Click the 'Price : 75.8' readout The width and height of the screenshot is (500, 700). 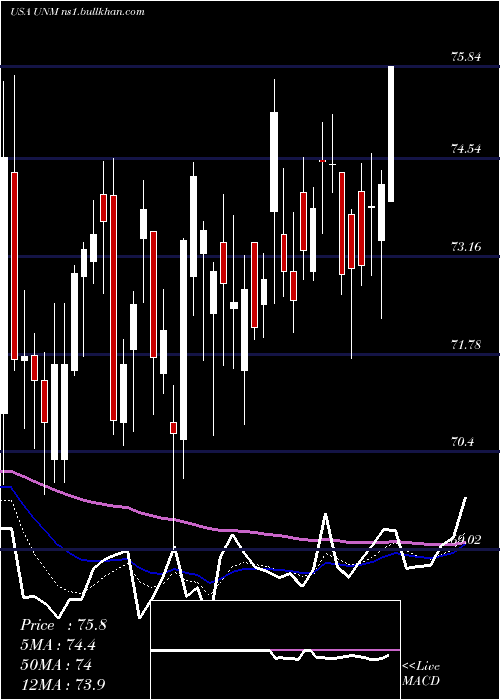(63, 625)
